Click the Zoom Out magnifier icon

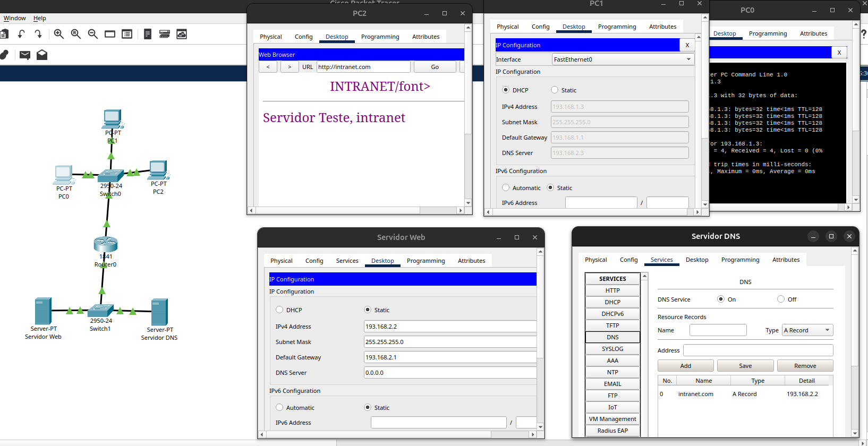pos(93,34)
